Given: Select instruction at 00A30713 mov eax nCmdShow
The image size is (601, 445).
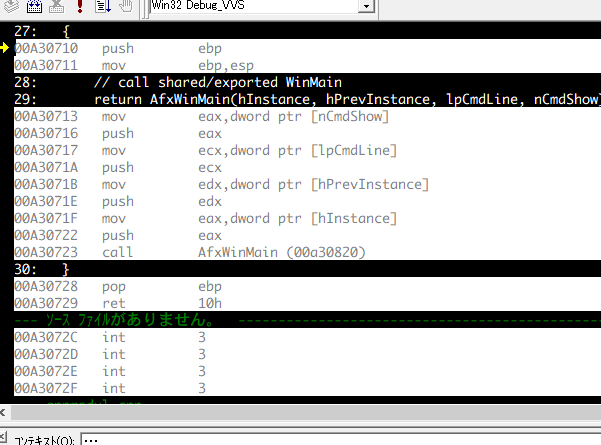Looking at the screenshot, I should pos(307,116).
